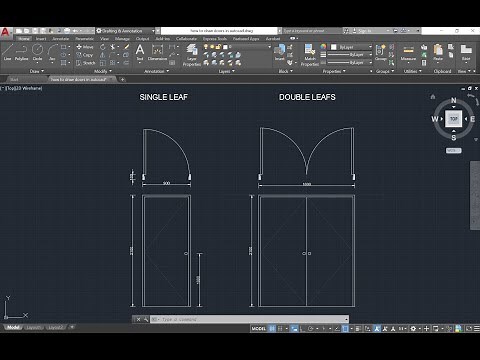This screenshot has height=360, width=480.
Task: Click the Scale tool icon
Action: coord(103,63)
